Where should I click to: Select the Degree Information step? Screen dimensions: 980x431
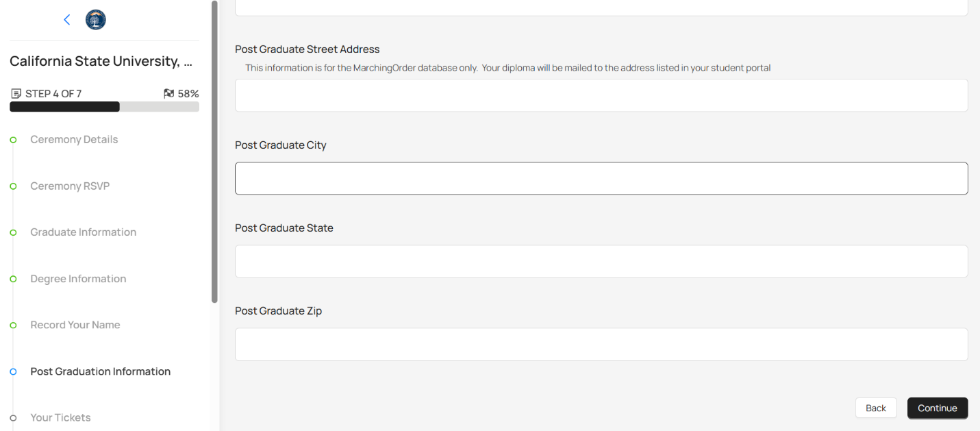tap(78, 279)
